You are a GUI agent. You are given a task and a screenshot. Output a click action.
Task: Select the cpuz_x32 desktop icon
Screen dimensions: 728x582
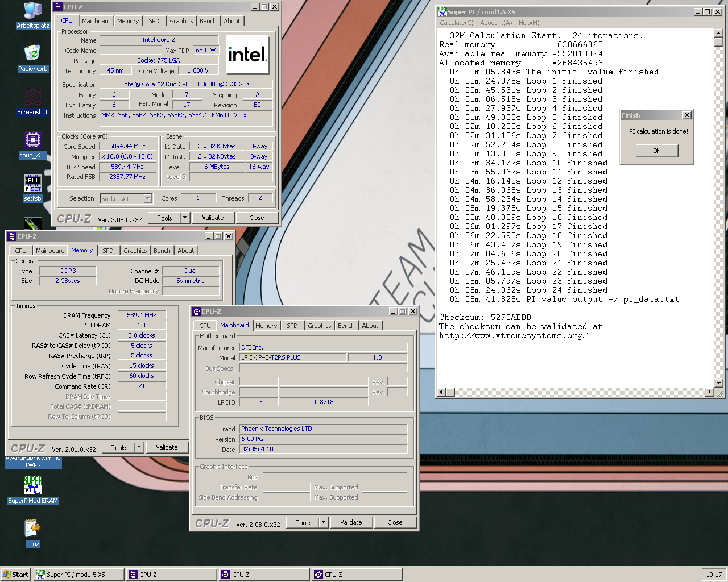32,145
